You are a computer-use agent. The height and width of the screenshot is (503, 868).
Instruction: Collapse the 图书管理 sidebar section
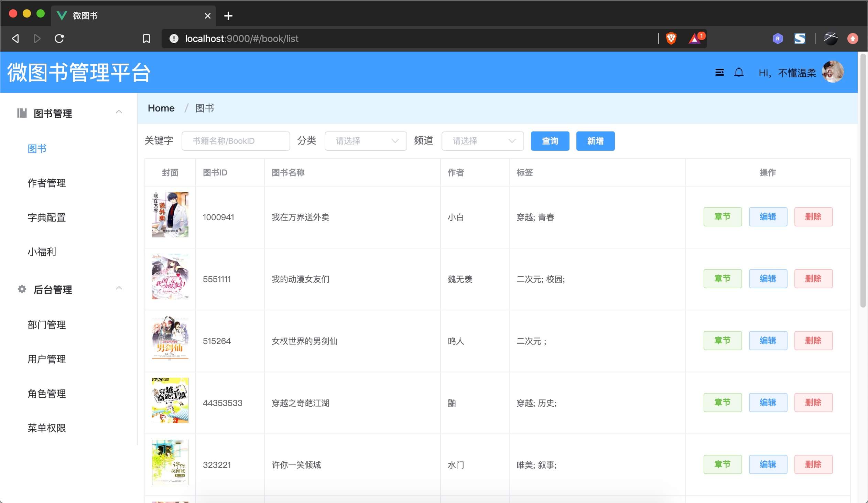pyautogui.click(x=119, y=112)
